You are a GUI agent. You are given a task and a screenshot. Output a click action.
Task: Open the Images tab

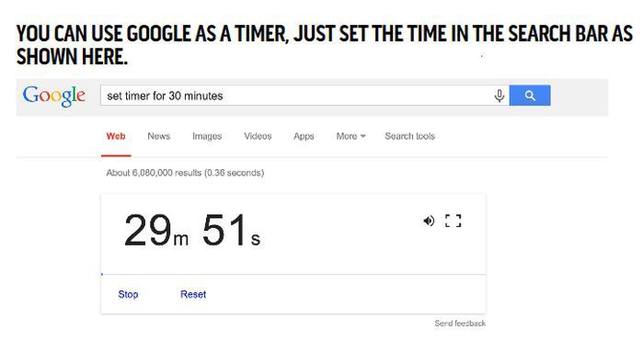tap(207, 136)
